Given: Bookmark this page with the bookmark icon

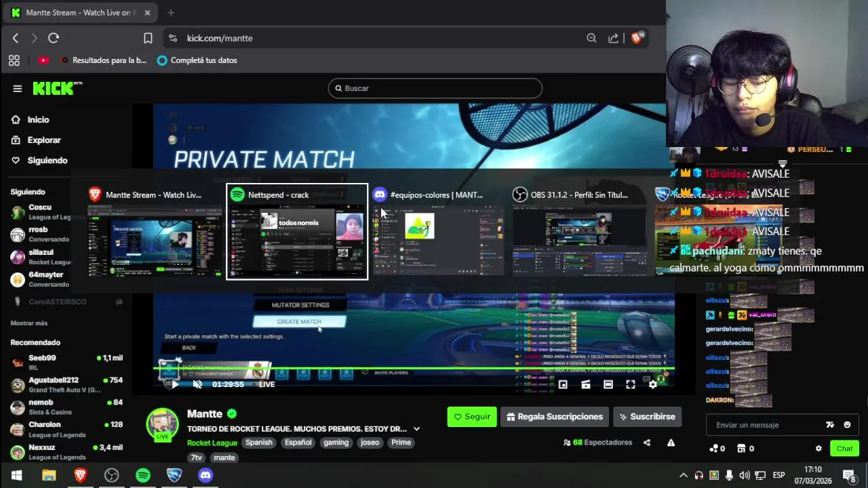Looking at the screenshot, I should click(x=148, y=38).
